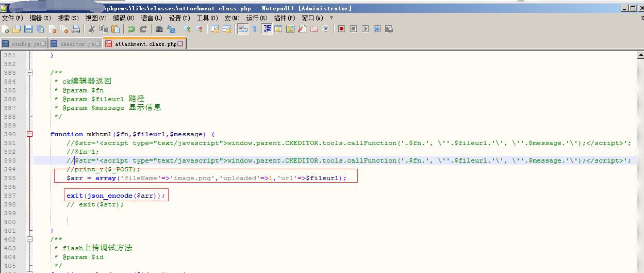Image resolution: width=644 pixels, height=273 pixels.
Task: Zoom out using the magnifier minus icon
Action: 199,29
